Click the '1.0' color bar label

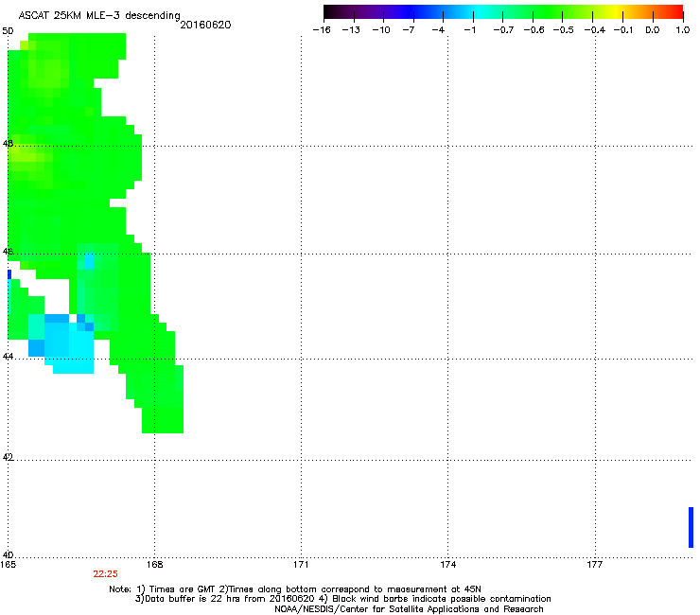[683, 30]
